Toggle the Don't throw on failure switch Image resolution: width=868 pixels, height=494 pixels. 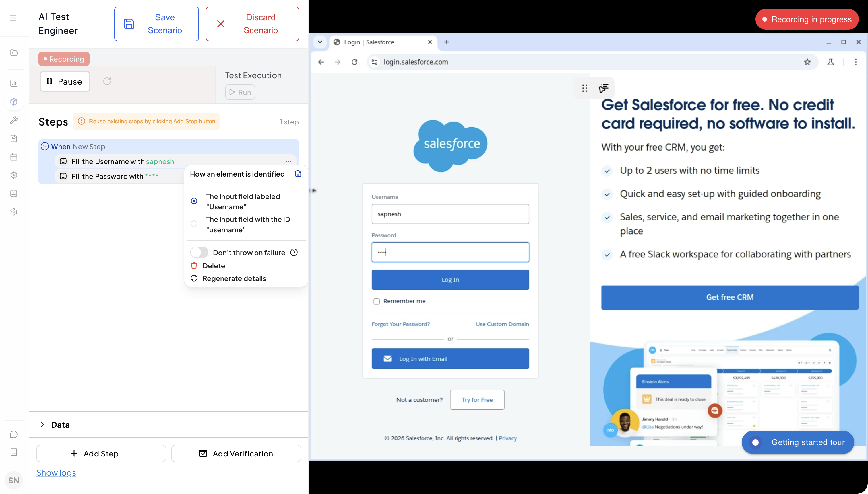(x=199, y=252)
